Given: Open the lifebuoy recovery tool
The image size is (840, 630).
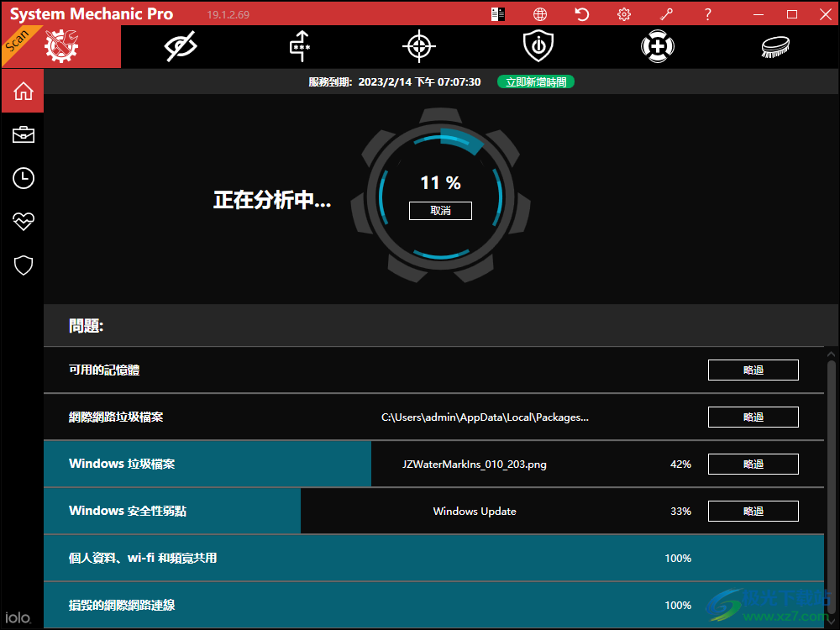Looking at the screenshot, I should pyautogui.click(x=658, y=46).
